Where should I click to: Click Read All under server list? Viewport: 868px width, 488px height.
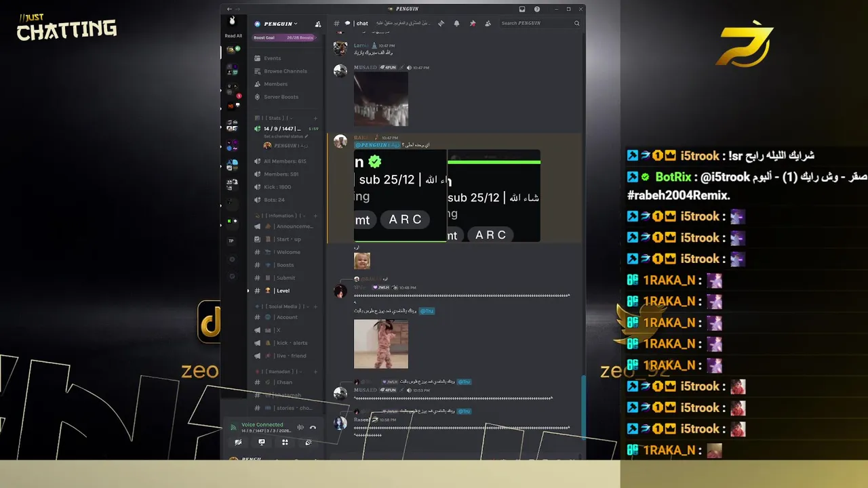coord(233,36)
